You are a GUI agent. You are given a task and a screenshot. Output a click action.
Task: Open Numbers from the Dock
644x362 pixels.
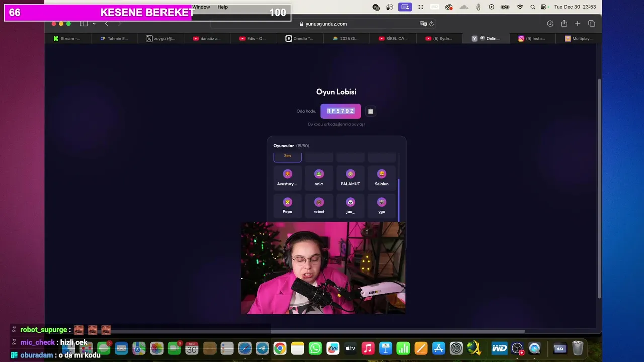[404, 348]
